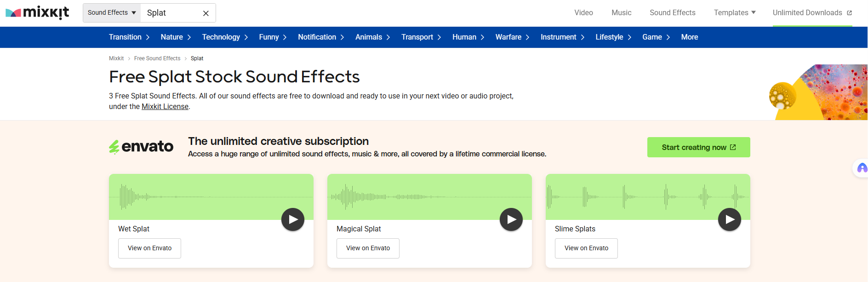Click the Mixkit logo
Viewport: 868px width, 282px height.
[x=37, y=13]
